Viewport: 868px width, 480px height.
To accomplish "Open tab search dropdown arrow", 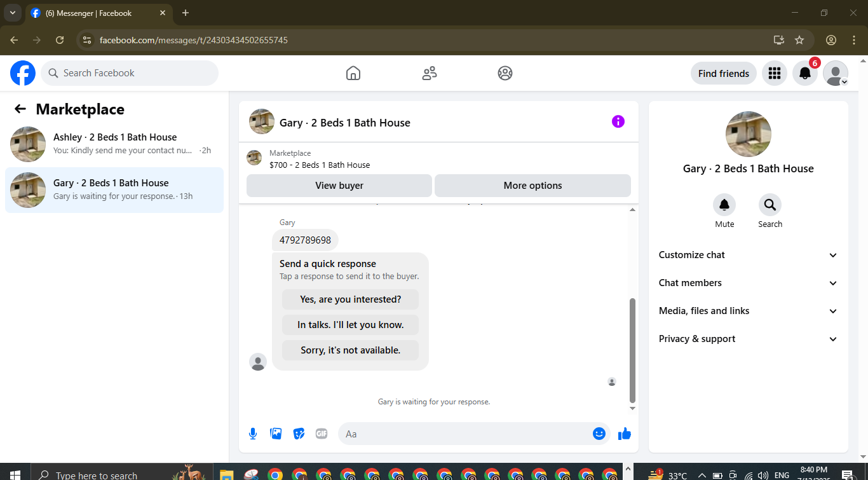I will click(x=12, y=13).
